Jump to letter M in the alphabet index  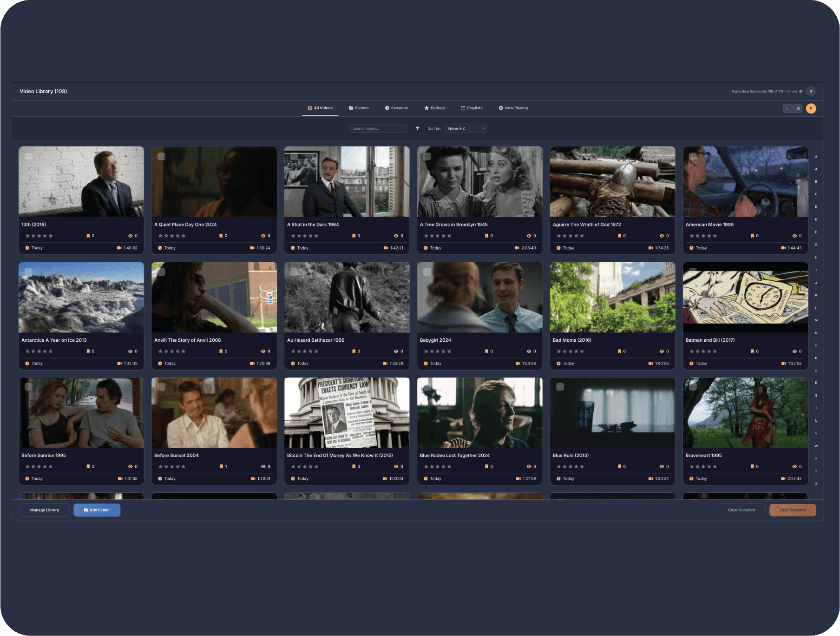click(x=816, y=320)
